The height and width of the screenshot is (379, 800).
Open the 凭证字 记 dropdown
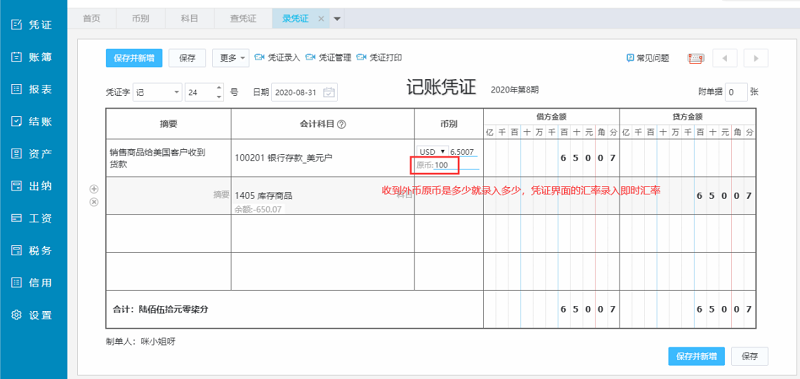point(158,92)
